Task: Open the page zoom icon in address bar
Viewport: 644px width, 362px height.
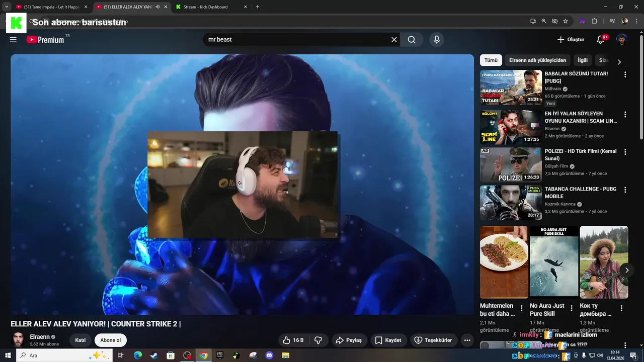Action: coord(544,21)
